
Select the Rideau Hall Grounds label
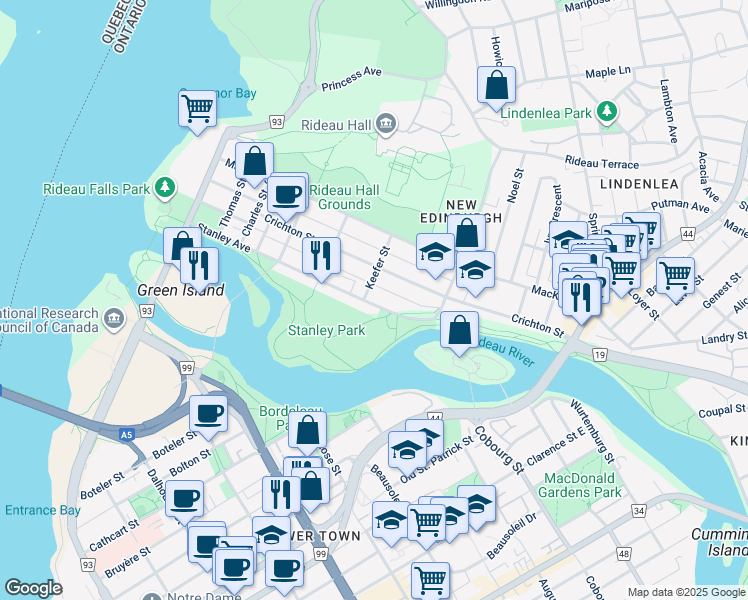coord(344,197)
